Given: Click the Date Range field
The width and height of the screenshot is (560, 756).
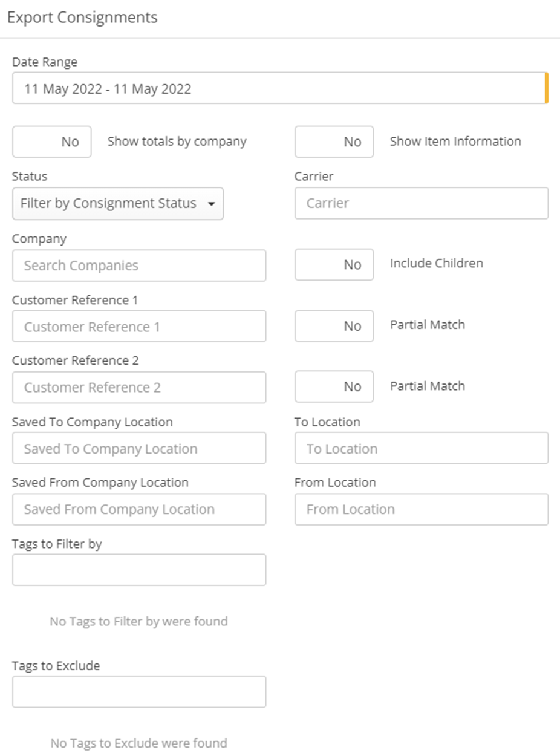Looking at the screenshot, I should click(279, 89).
